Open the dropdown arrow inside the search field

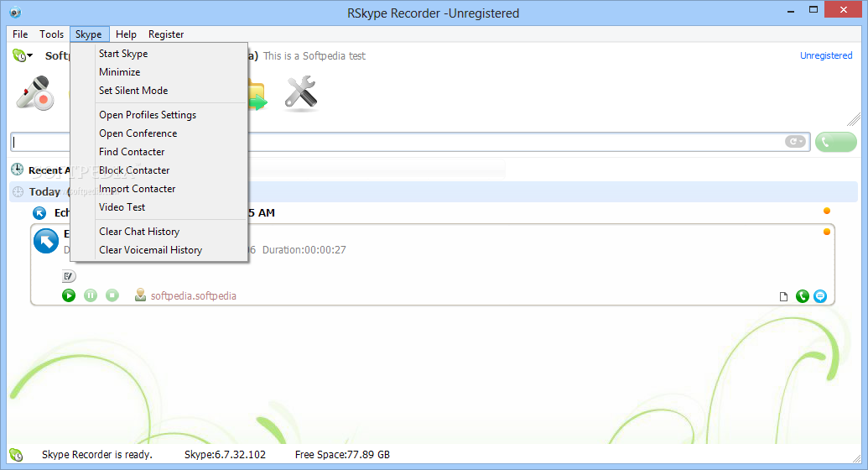[x=796, y=142]
